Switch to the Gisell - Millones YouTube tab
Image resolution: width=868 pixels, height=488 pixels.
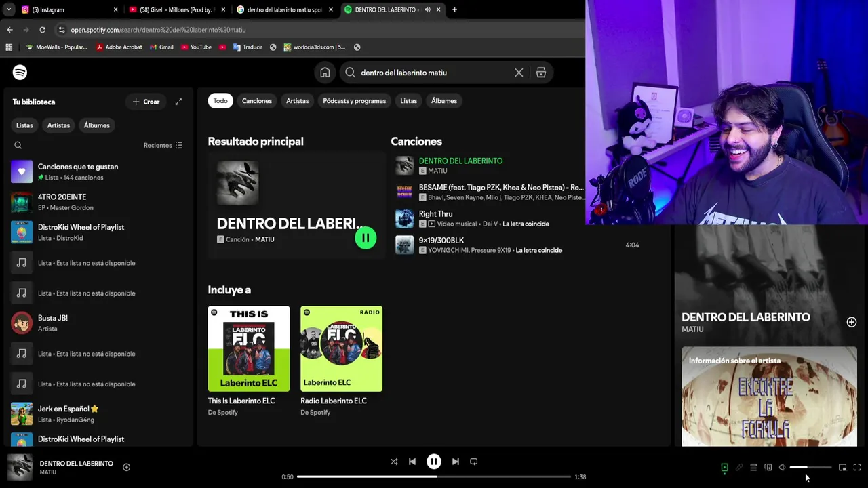(x=176, y=9)
